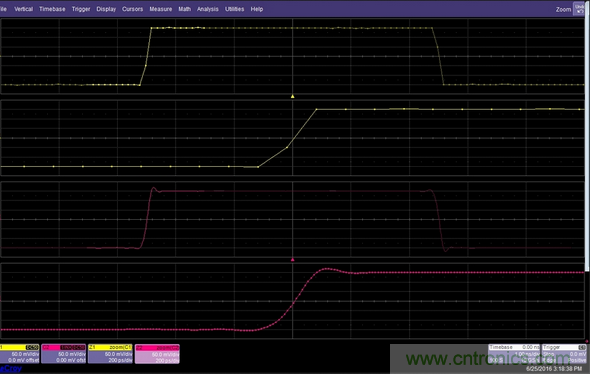Open the Timebase descriptor box
590x374 pixels.
pos(514,354)
